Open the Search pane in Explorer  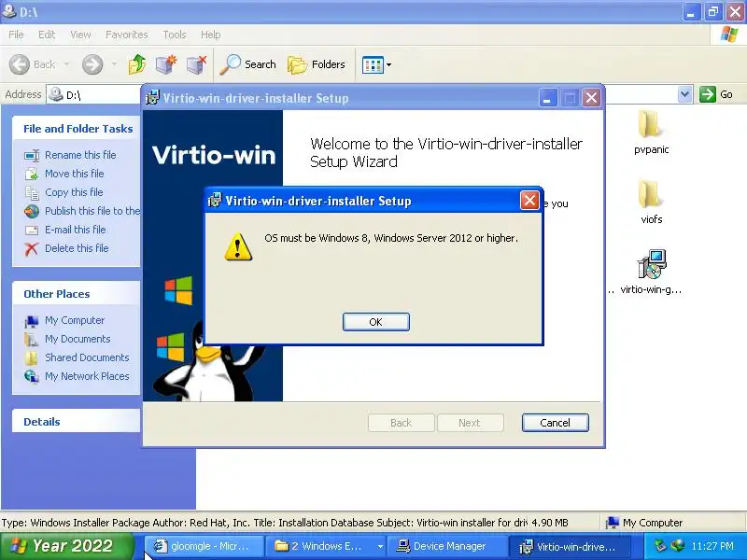[247, 64]
